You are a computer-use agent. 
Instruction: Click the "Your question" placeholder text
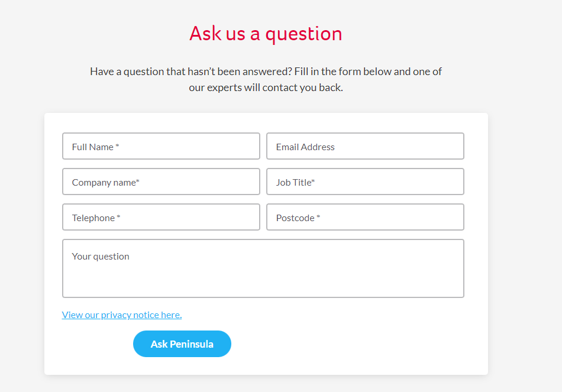(x=101, y=257)
